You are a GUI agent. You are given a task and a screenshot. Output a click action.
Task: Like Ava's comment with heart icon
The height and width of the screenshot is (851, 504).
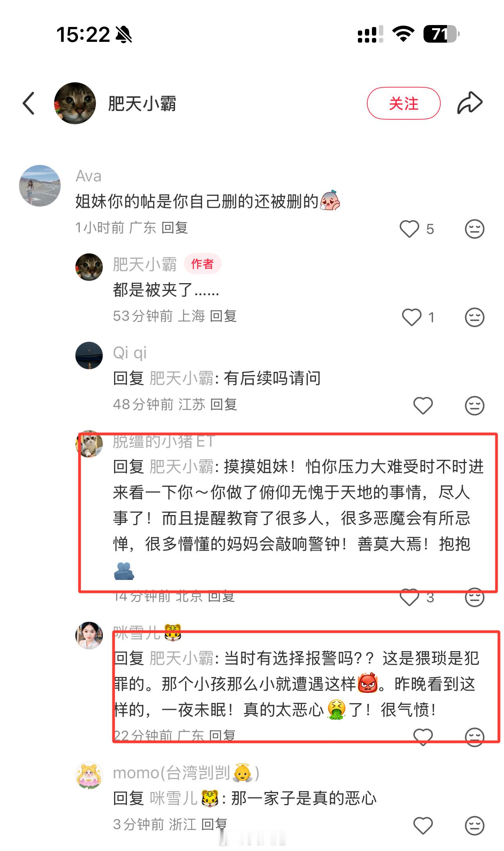[409, 229]
